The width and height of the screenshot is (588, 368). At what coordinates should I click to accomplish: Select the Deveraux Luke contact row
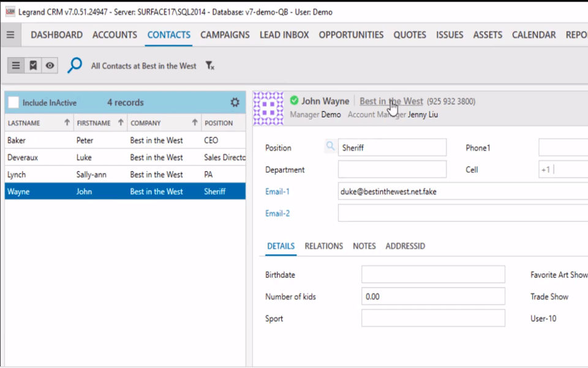pos(125,158)
